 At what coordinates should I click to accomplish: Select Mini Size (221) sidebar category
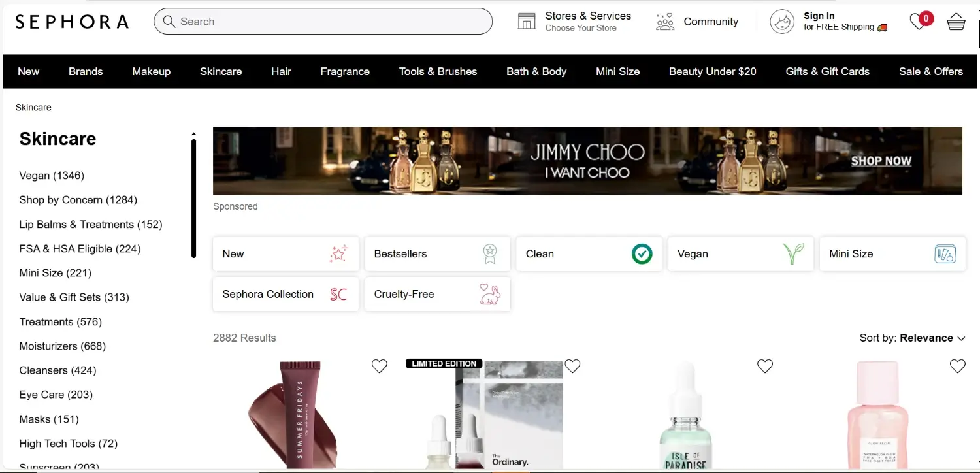(55, 272)
